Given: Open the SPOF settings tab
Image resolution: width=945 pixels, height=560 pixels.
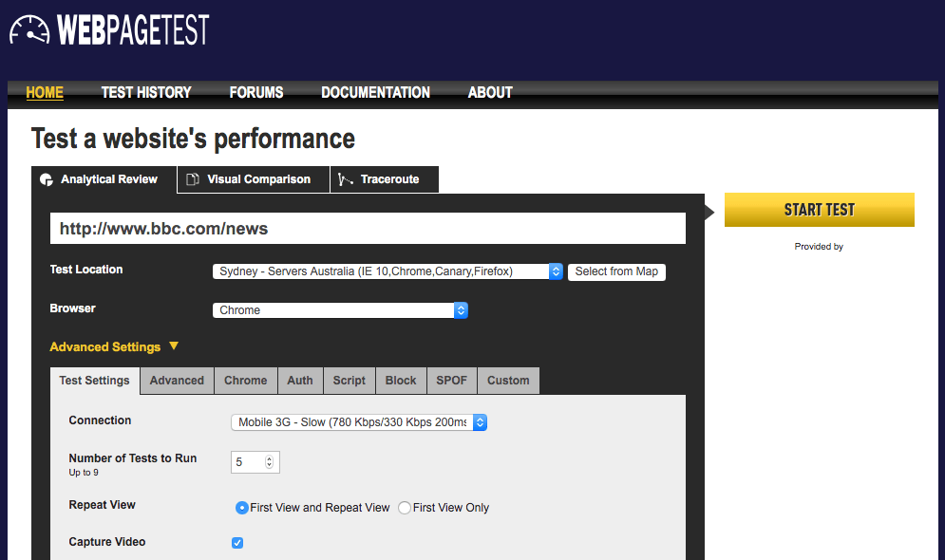Looking at the screenshot, I should 452,381.
